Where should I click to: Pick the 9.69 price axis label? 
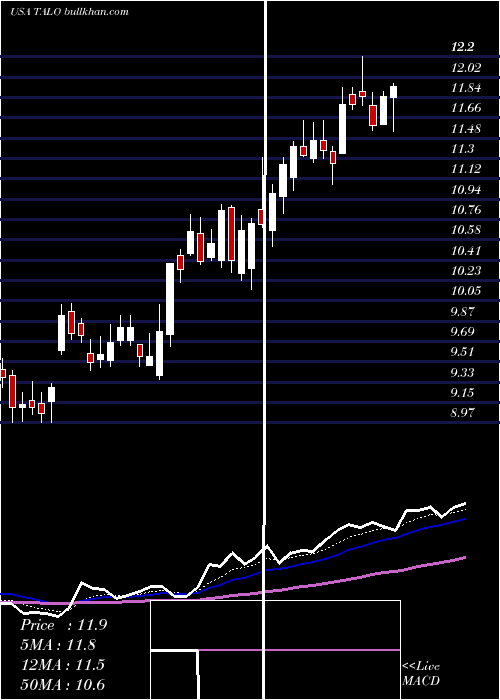[462, 331]
